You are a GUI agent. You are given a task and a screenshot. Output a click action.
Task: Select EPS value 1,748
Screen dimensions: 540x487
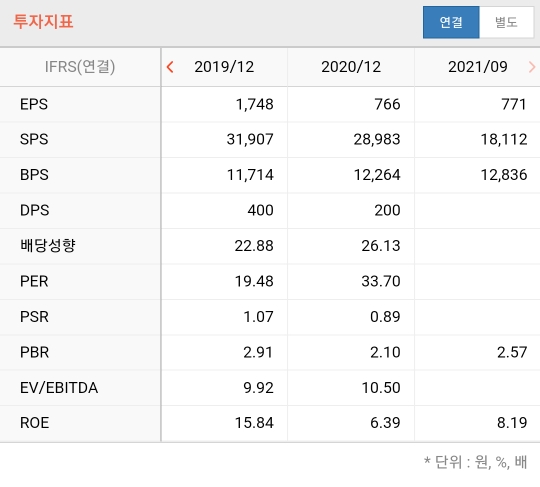[x=255, y=104]
